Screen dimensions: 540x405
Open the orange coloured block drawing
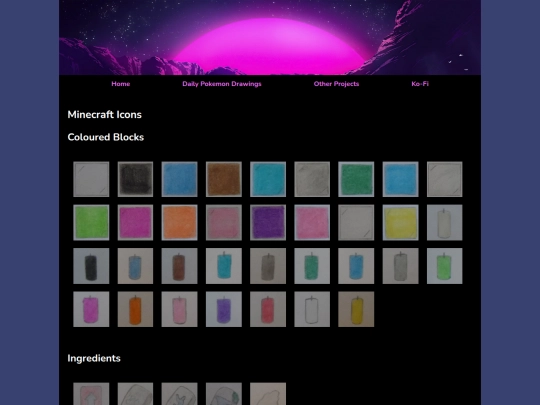179,222
